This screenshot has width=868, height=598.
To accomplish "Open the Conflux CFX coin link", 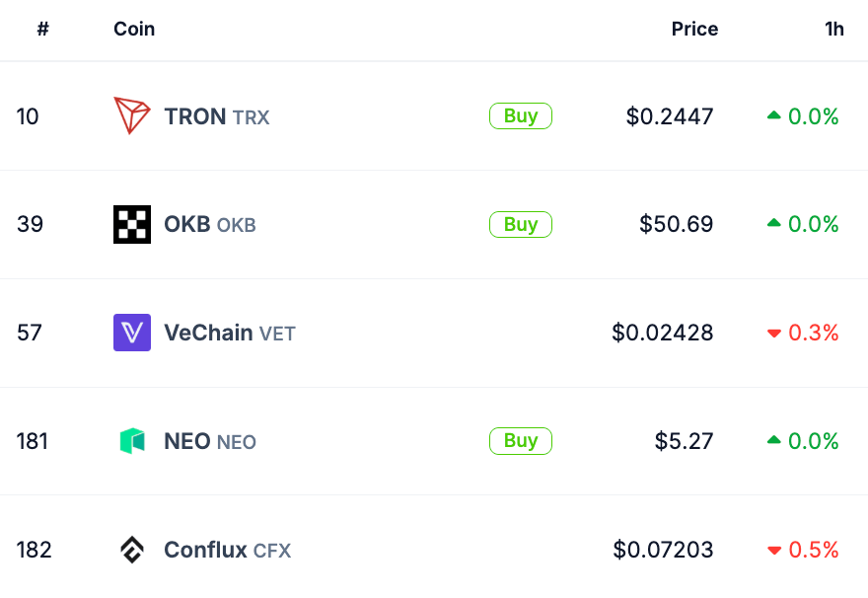I will [227, 550].
